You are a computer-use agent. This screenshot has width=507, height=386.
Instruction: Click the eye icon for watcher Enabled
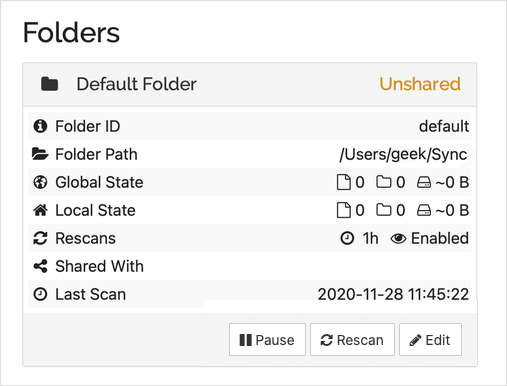point(398,239)
